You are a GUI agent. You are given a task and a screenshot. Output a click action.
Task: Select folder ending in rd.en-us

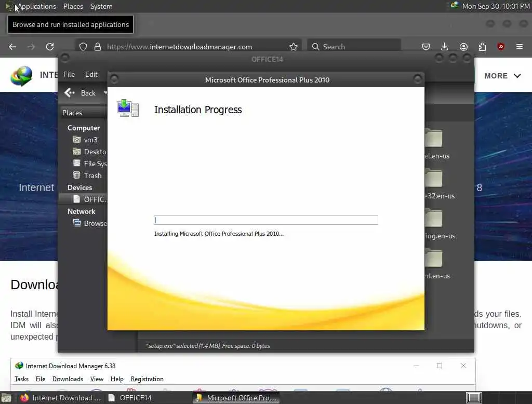click(x=437, y=264)
